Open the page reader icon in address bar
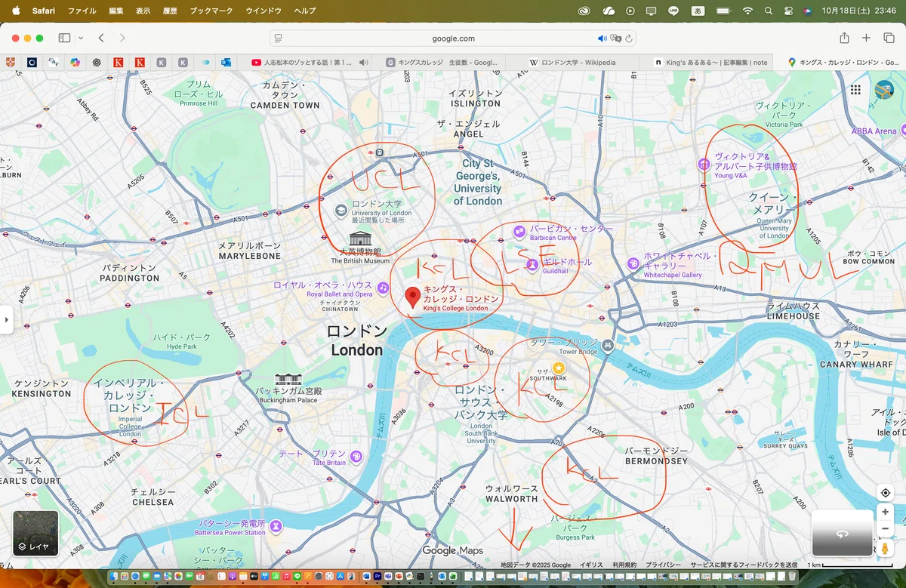The height and width of the screenshot is (588, 906). click(x=278, y=38)
